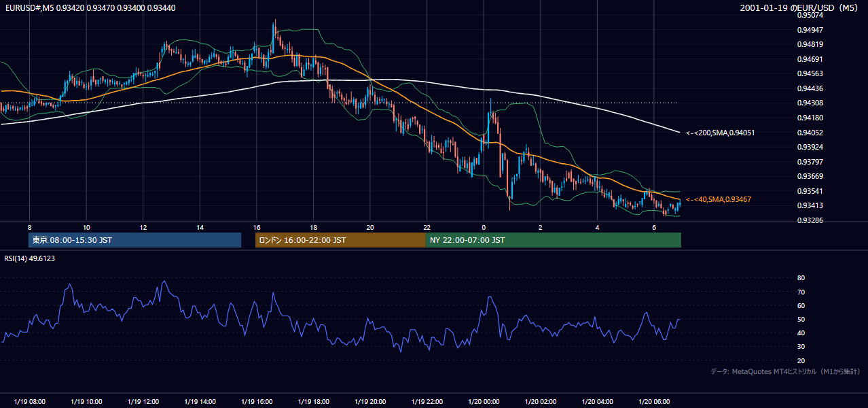Click the RSI(14) 49.6123 indicator label

click(x=30, y=258)
